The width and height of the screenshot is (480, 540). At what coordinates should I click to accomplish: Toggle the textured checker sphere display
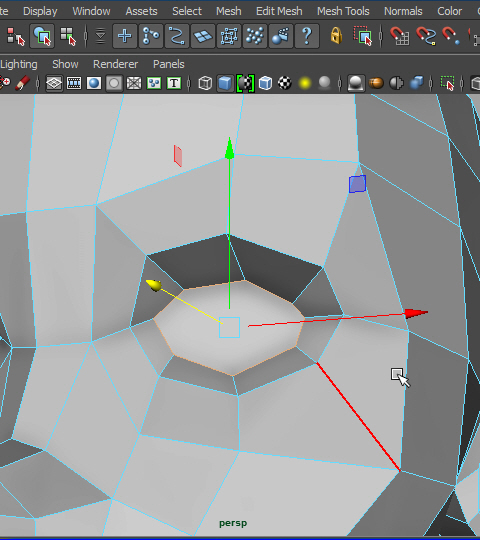pos(285,83)
